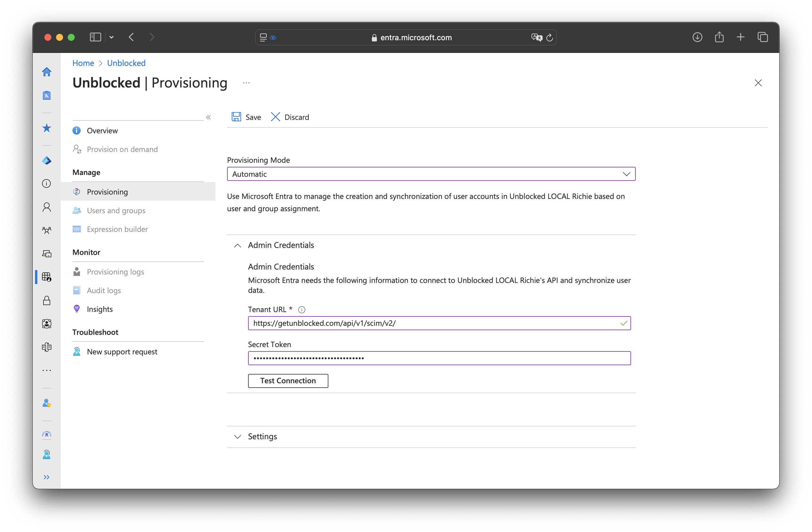Discard provisioning changes
The height and width of the screenshot is (532, 812).
290,117
